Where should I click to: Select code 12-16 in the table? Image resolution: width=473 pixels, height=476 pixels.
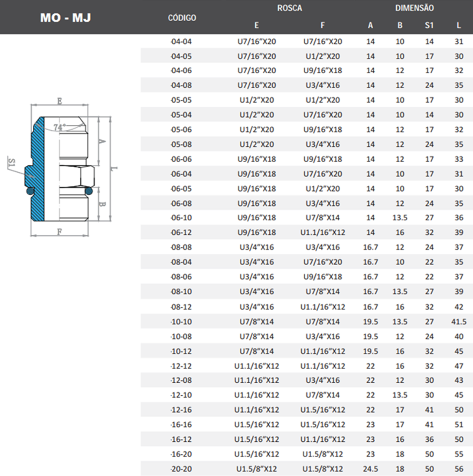click(181, 410)
